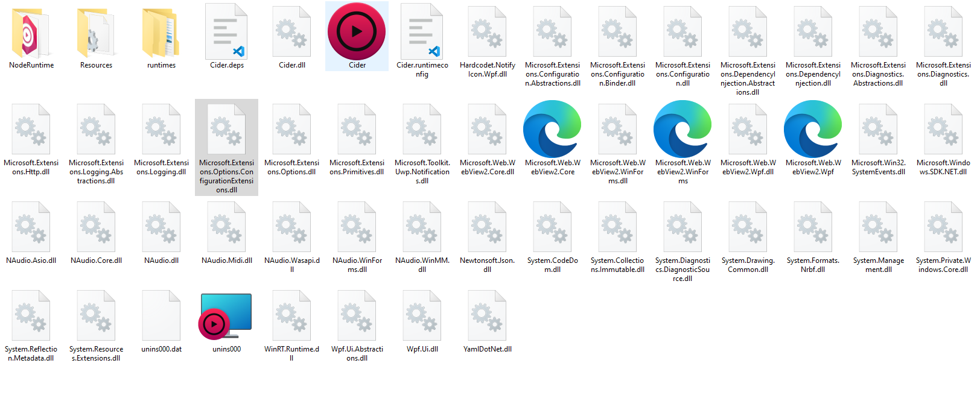Click the Wpf.Ui.Abstractions.dll label
The image size is (980, 401).
[357, 353]
